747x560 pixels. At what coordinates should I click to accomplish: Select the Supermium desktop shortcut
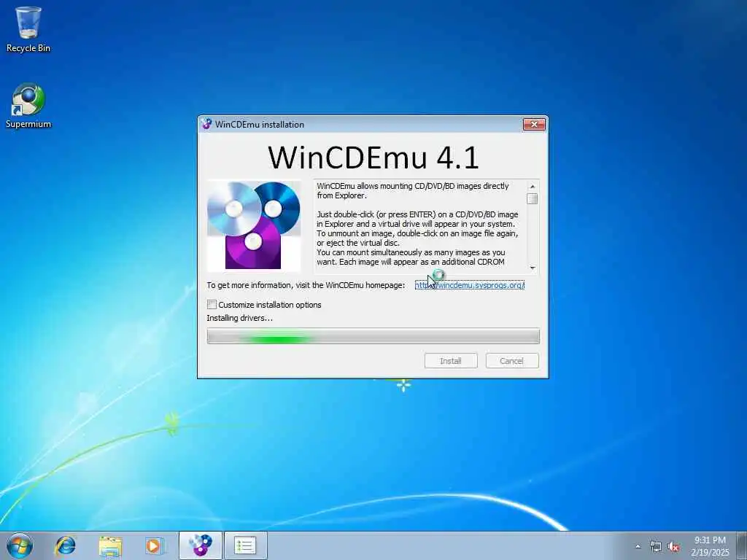28,106
